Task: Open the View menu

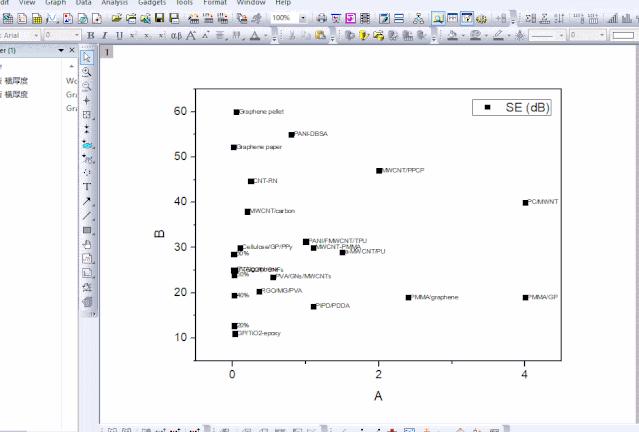Action: coord(27,2)
